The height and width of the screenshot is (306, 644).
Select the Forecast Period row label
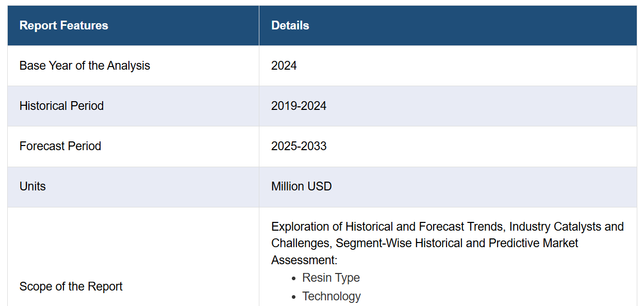pyautogui.click(x=60, y=147)
